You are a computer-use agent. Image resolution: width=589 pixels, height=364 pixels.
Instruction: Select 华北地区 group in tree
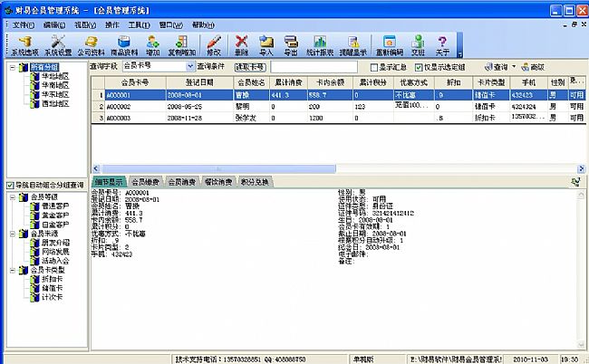coord(55,76)
